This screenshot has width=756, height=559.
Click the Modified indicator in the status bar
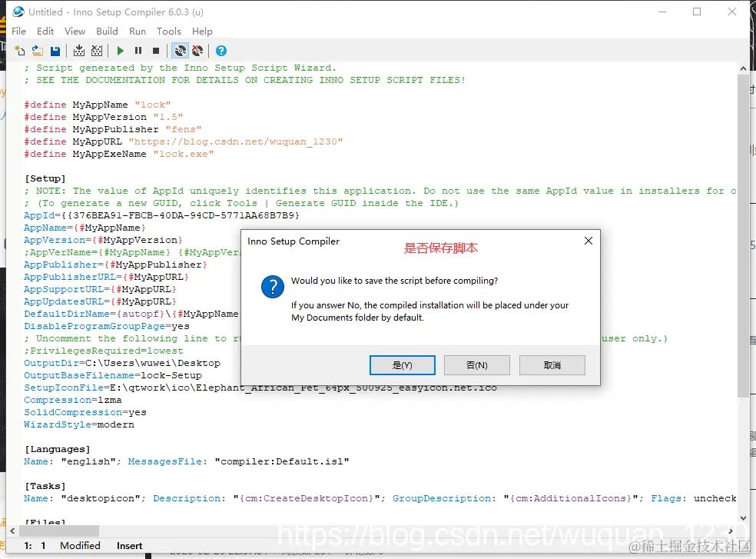[80, 545]
